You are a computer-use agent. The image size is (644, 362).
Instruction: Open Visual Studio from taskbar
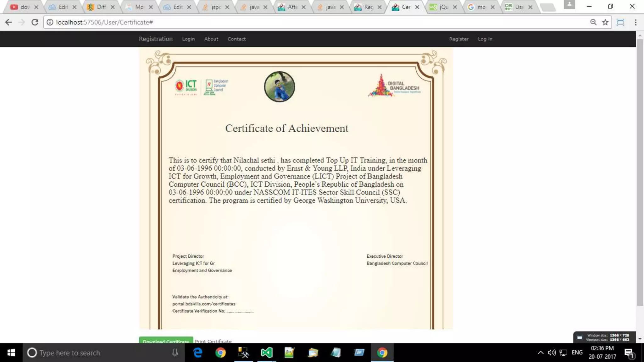point(266,353)
